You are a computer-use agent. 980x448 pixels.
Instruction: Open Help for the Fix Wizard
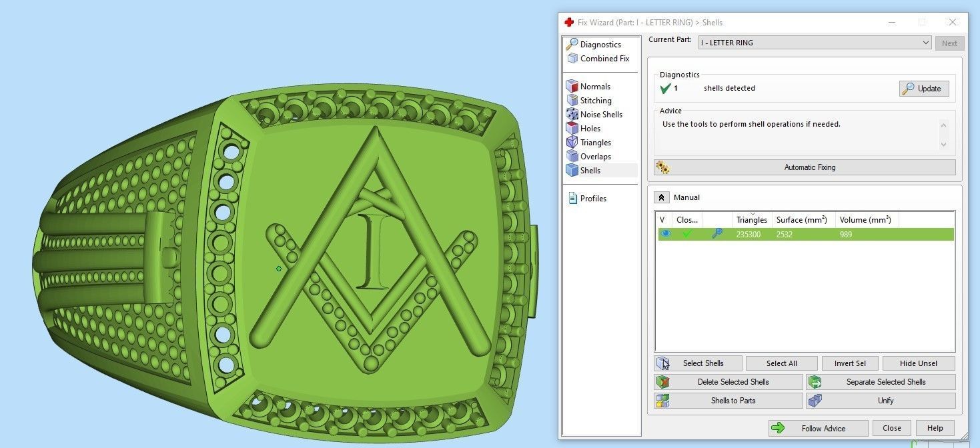[x=935, y=428]
